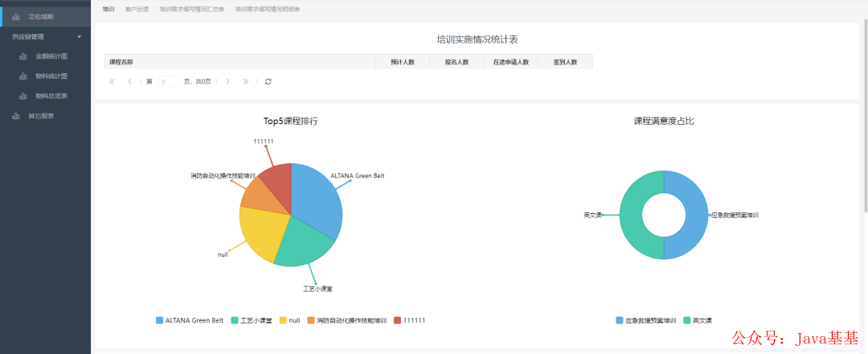Click the bar chart icon next to 物料统计图
The width and height of the screenshot is (868, 354).
23,76
